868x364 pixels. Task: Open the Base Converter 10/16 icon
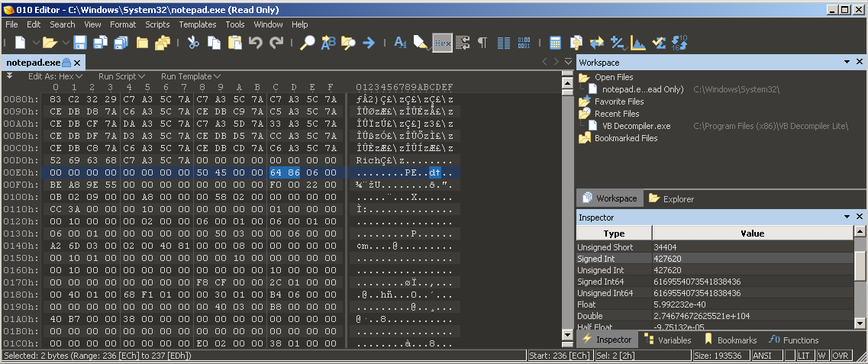point(679,43)
